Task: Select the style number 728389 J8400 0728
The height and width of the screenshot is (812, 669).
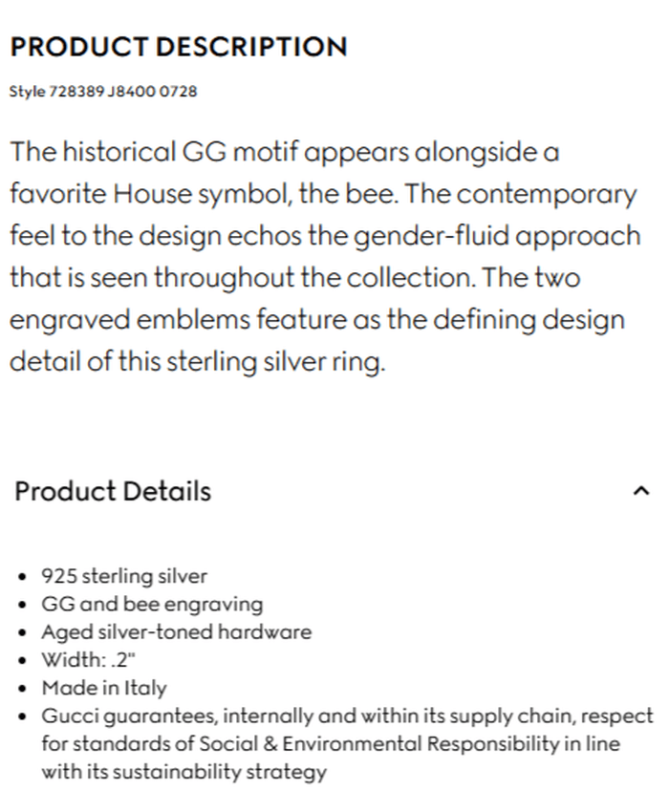Action: pos(102,92)
